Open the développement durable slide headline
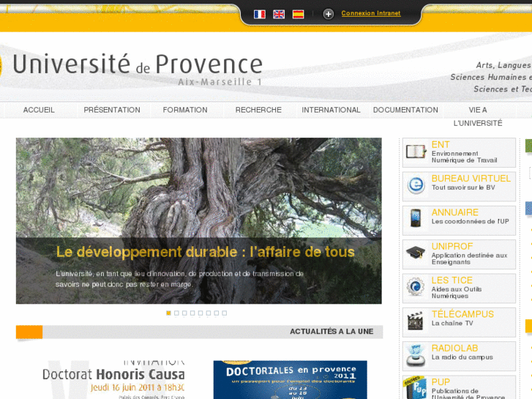Viewport: 532px width, 399px height. [x=206, y=253]
